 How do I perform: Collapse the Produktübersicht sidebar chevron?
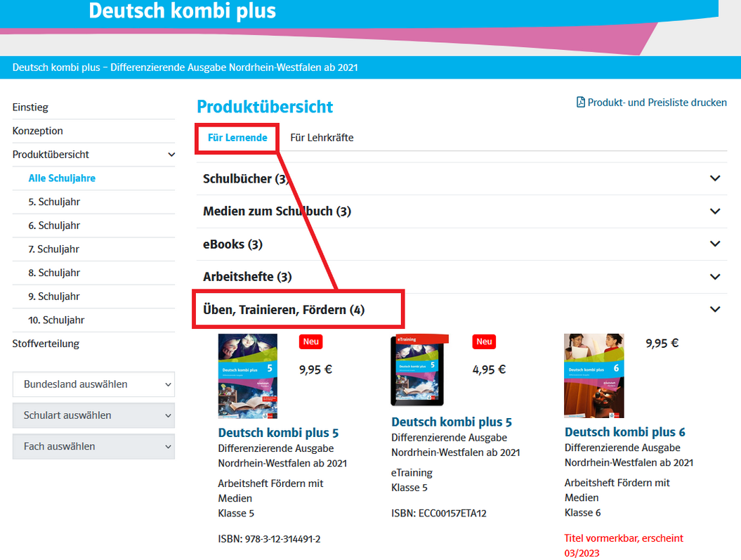171,155
